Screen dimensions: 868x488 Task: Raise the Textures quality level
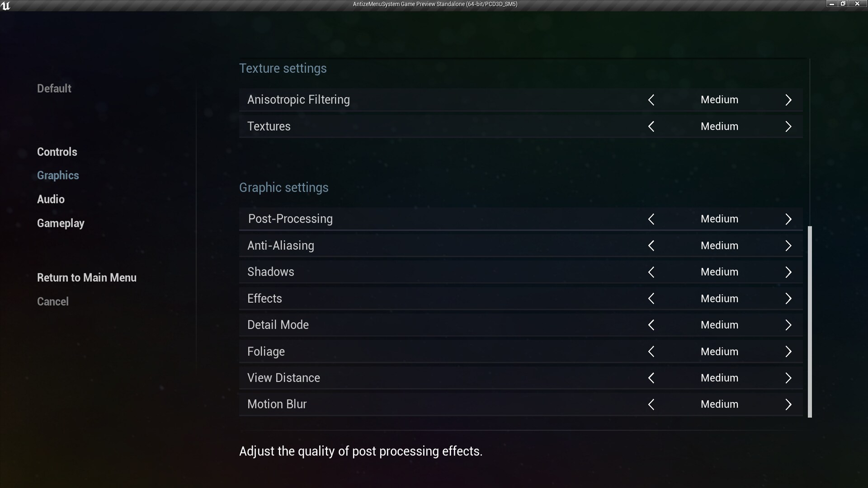point(789,127)
